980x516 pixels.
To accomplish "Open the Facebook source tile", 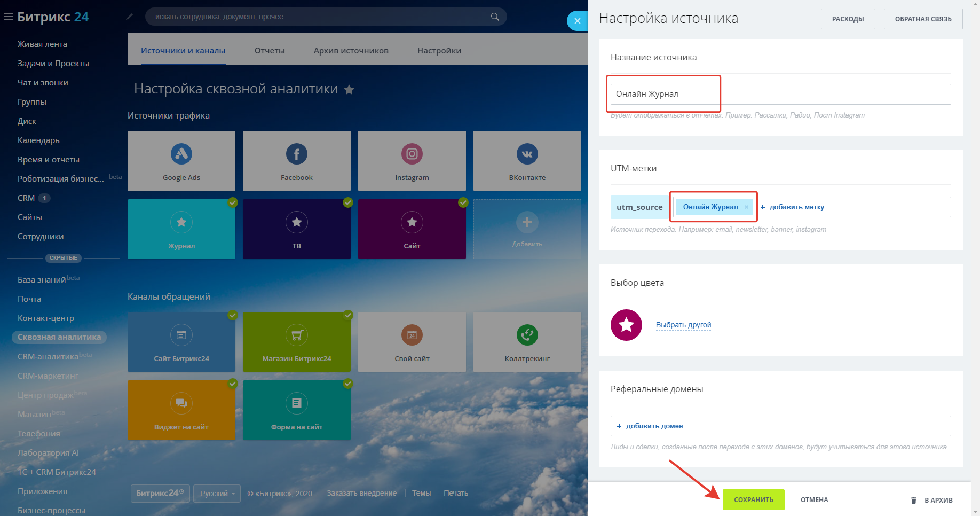I will (x=297, y=161).
